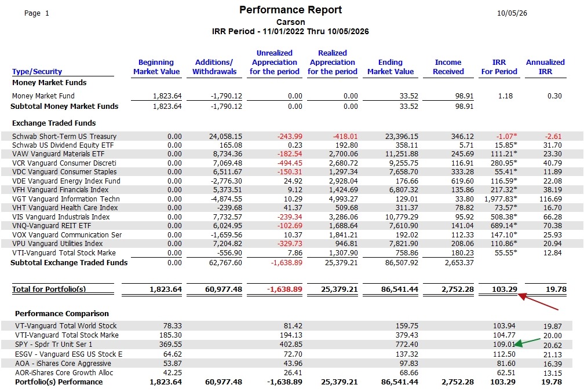Click the 98.91 money market income value

coord(464,96)
